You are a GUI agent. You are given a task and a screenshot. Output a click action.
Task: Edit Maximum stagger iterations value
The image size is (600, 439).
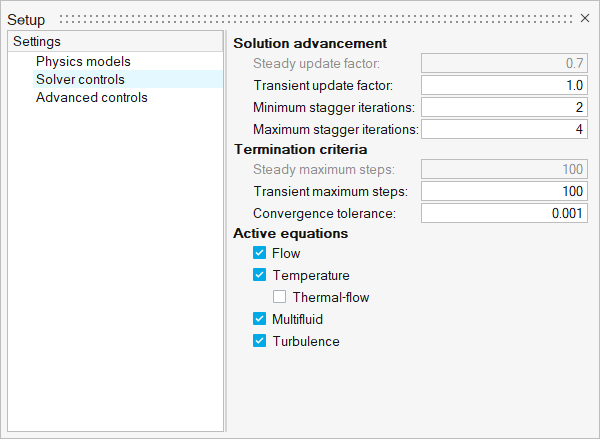(x=504, y=129)
